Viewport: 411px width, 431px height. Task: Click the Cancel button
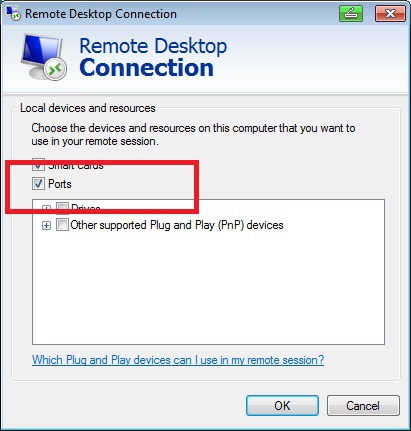363,405
